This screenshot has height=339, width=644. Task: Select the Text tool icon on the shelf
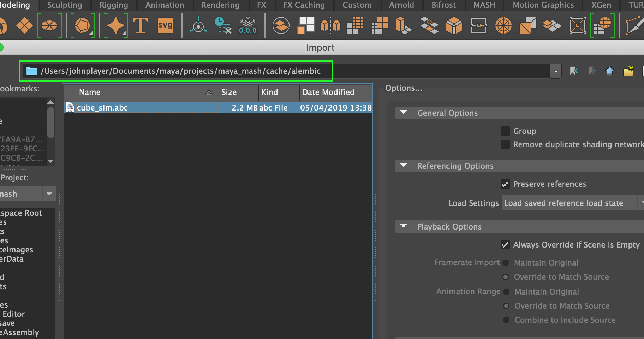141,25
